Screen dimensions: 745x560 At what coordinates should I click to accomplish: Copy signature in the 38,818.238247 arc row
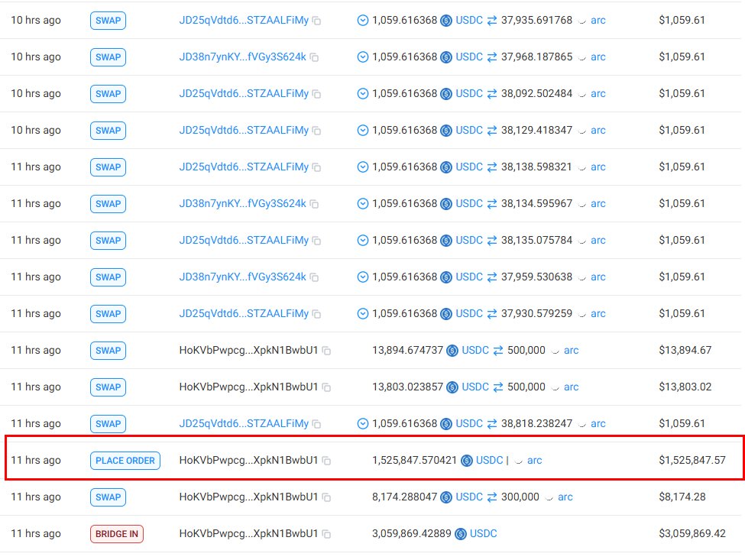pos(316,424)
